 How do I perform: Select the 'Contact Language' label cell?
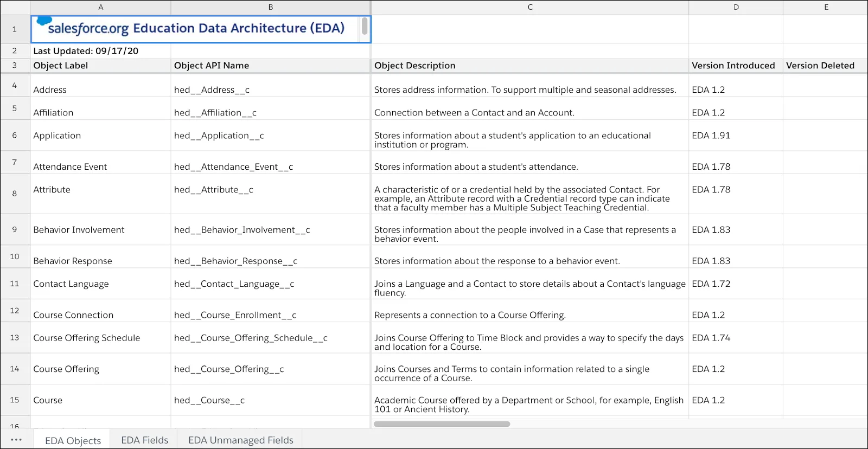pyautogui.click(x=100, y=284)
